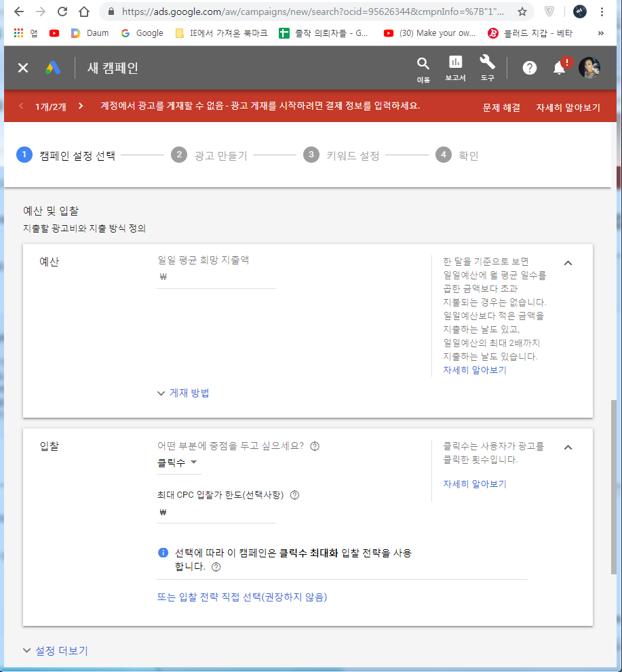Show more bookmarks with the double chevron
The image size is (622, 672).
tap(600, 33)
